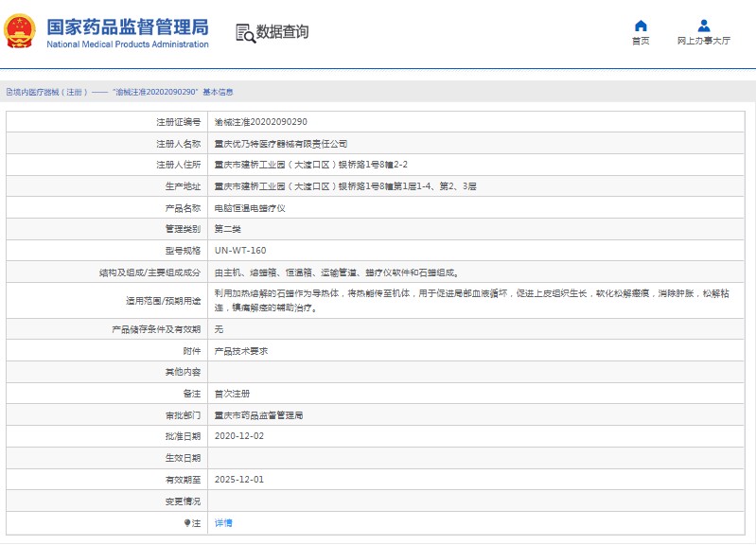Select the 首页 label
The width and height of the screenshot is (756, 545).
click(x=641, y=41)
